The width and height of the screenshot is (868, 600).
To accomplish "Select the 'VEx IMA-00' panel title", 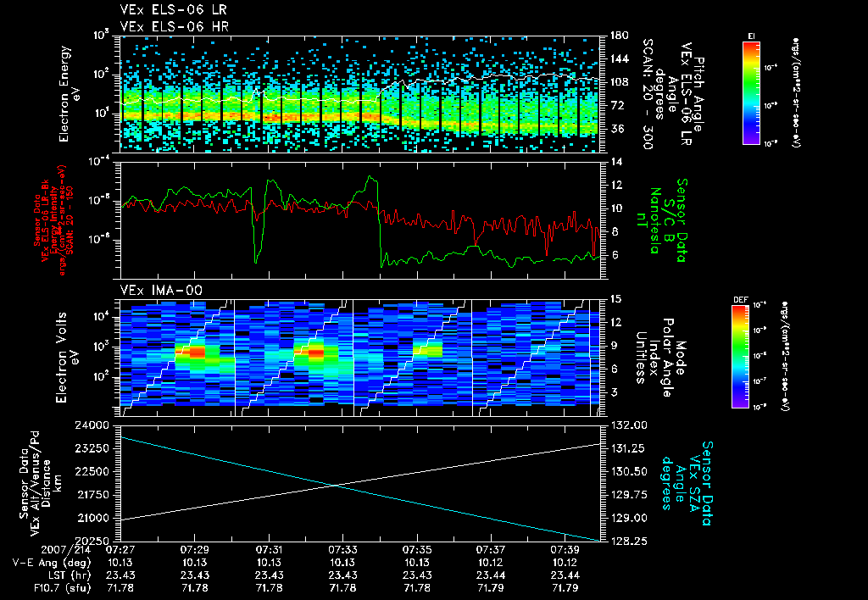I will [161, 290].
